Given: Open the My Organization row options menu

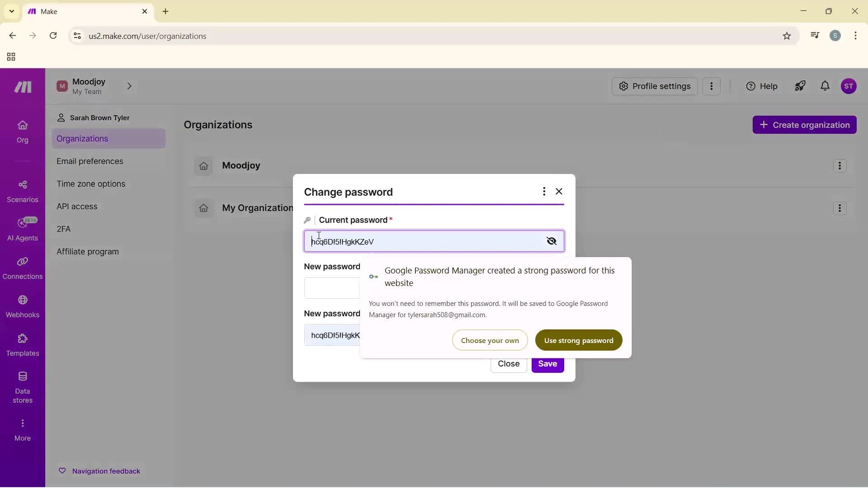Looking at the screenshot, I should (840, 208).
